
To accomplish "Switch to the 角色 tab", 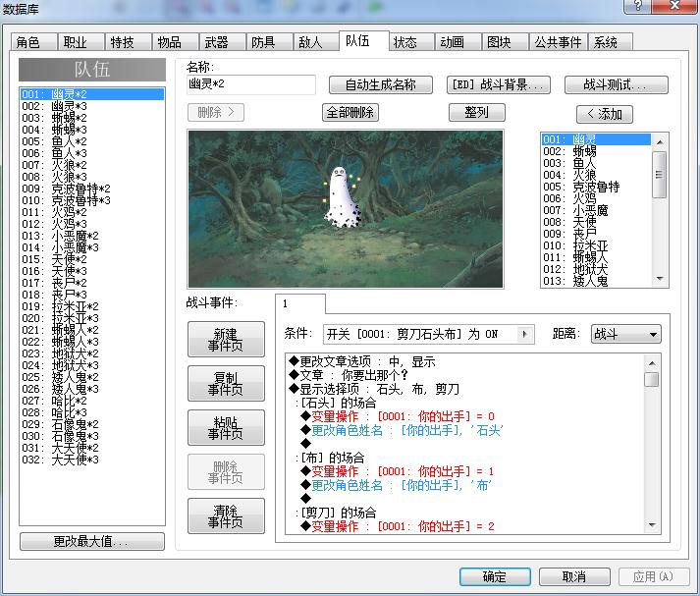I will pos(34,42).
